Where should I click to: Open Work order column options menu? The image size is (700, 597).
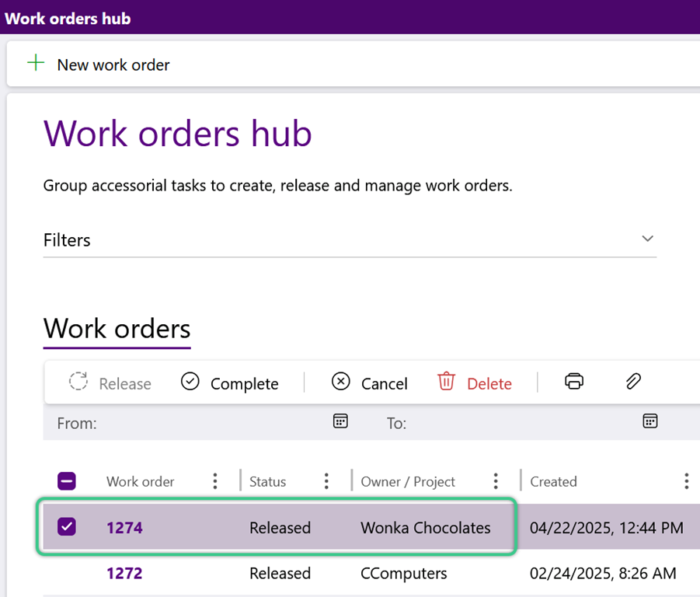pyautogui.click(x=215, y=481)
